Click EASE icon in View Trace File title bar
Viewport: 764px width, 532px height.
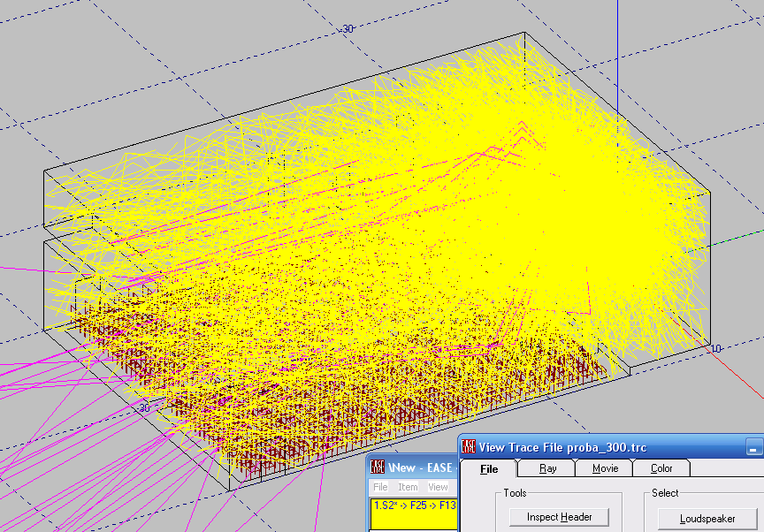tap(469, 447)
